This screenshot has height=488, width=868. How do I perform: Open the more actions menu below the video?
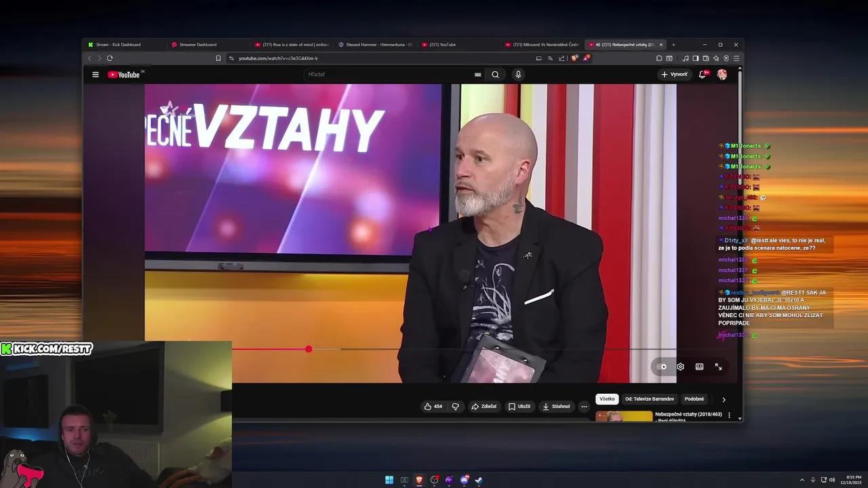coord(584,406)
